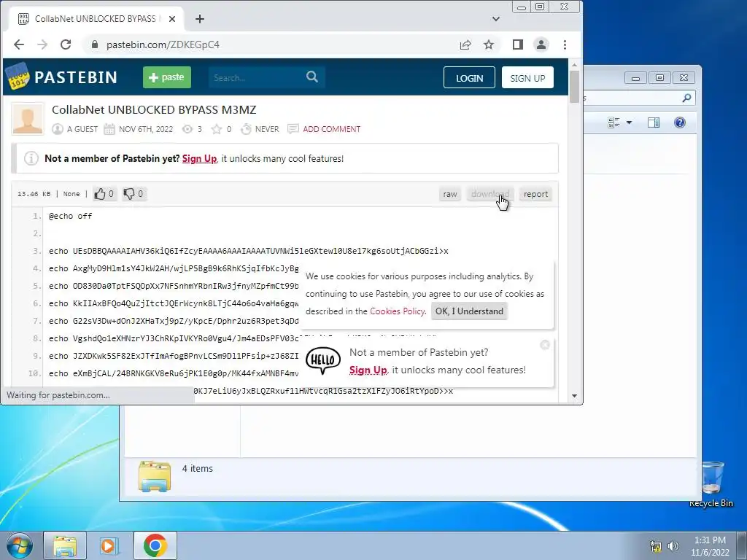Click the folder icon in Explorer details pane
This screenshot has height=560, width=747.
[x=155, y=476]
